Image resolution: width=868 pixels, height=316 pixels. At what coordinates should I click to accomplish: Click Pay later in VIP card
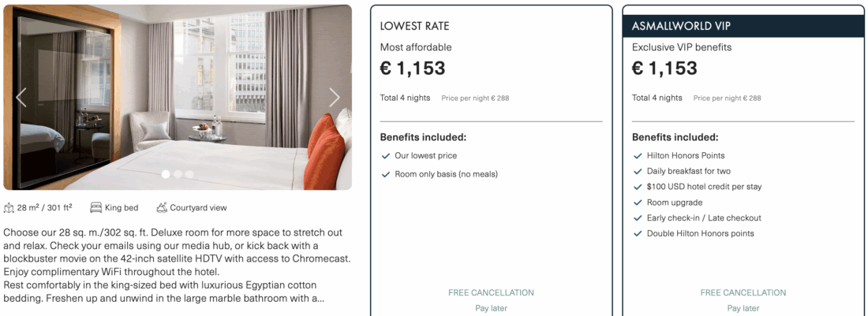[743, 309]
